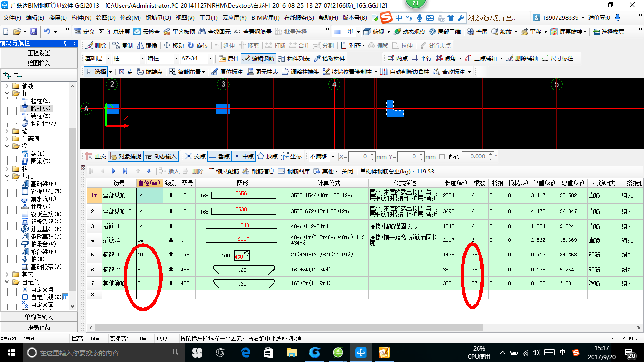The width and height of the screenshot is (644, 362).
Task: Open the BIM应用(I) menu
Action: 265,18
